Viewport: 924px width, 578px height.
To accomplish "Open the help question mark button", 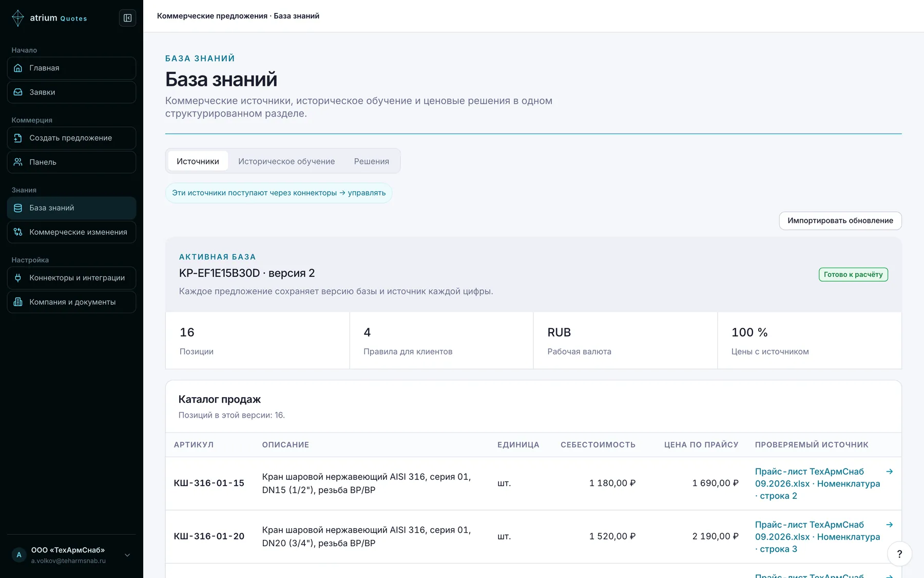I will tap(899, 554).
